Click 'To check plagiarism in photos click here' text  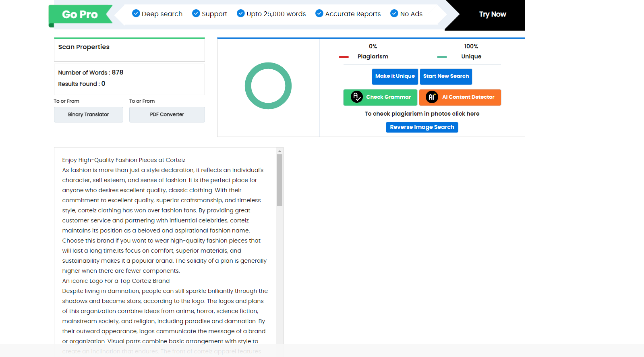[x=422, y=114]
